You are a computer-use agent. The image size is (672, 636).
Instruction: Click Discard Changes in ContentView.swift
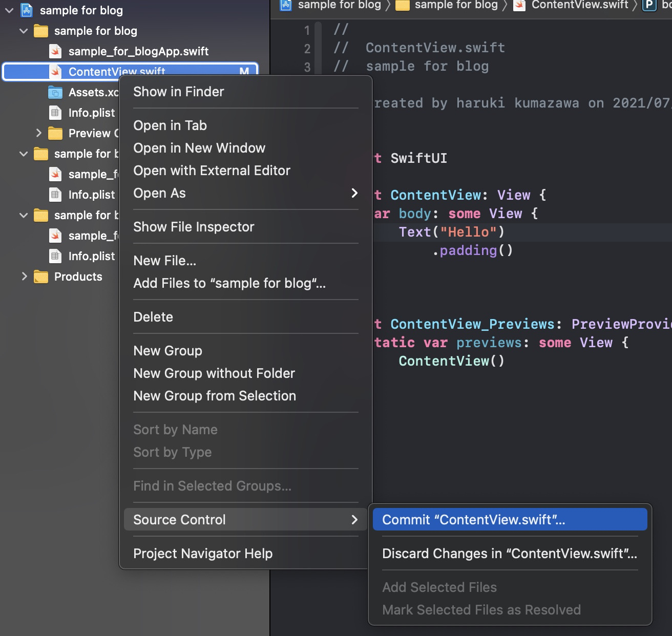(x=509, y=554)
